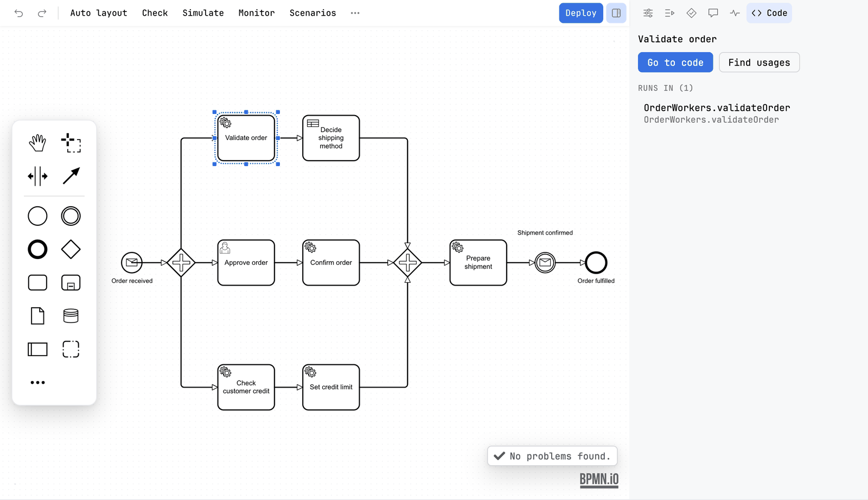The width and height of the screenshot is (868, 500).
Task: Open the run list panel icon
Action: pyautogui.click(x=670, y=13)
